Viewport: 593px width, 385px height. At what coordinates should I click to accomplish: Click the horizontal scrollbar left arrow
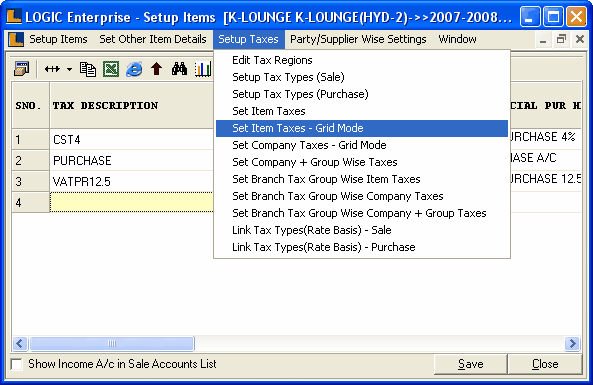pyautogui.click(x=20, y=343)
